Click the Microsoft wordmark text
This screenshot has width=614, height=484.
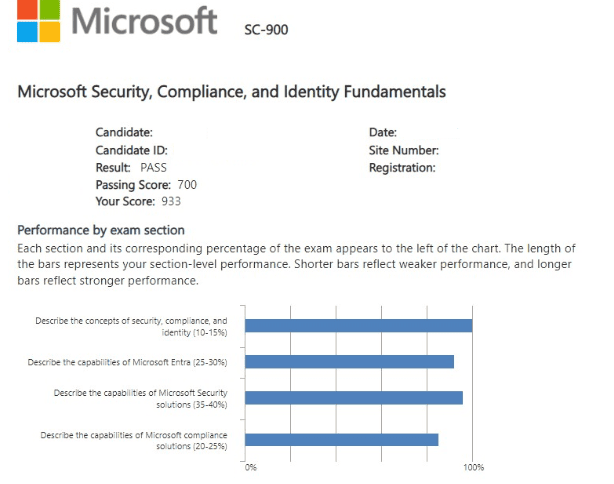pyautogui.click(x=145, y=19)
